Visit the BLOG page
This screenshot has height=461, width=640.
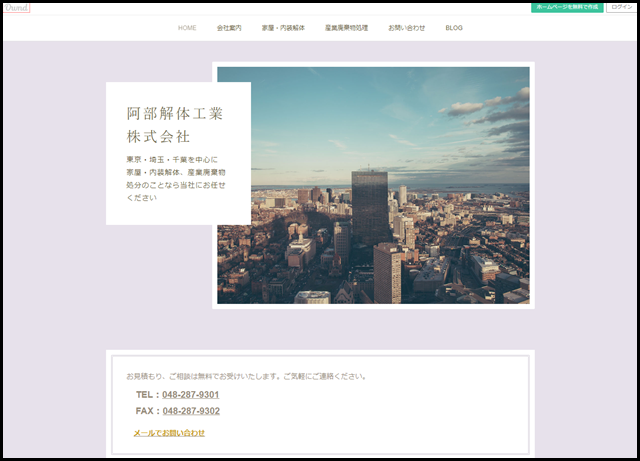point(454,28)
